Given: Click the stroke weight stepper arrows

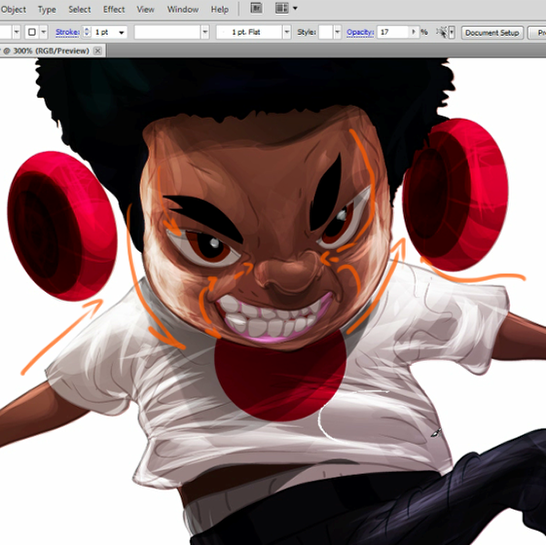Looking at the screenshot, I should pos(87,32).
